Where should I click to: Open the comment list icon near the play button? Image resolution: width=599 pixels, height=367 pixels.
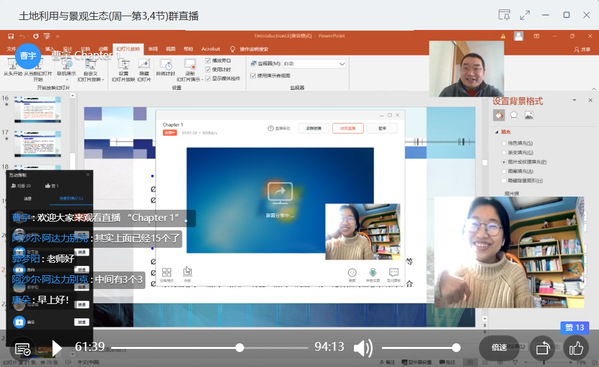coord(23,348)
